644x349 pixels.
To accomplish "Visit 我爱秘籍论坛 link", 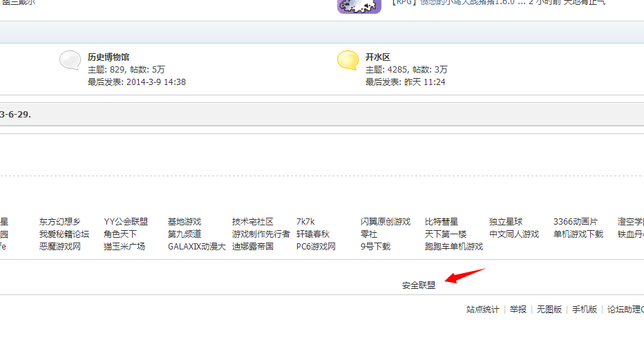I will click(x=64, y=234).
